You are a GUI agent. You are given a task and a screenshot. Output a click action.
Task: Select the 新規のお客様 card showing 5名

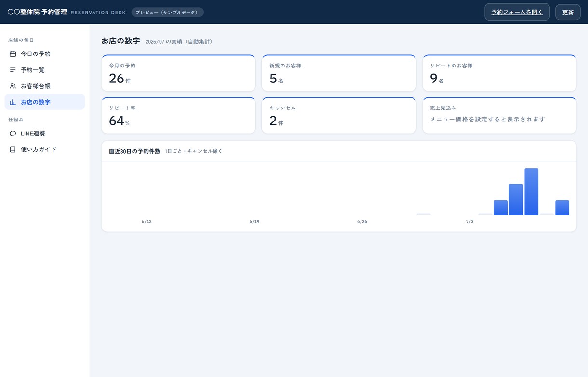pyautogui.click(x=339, y=73)
